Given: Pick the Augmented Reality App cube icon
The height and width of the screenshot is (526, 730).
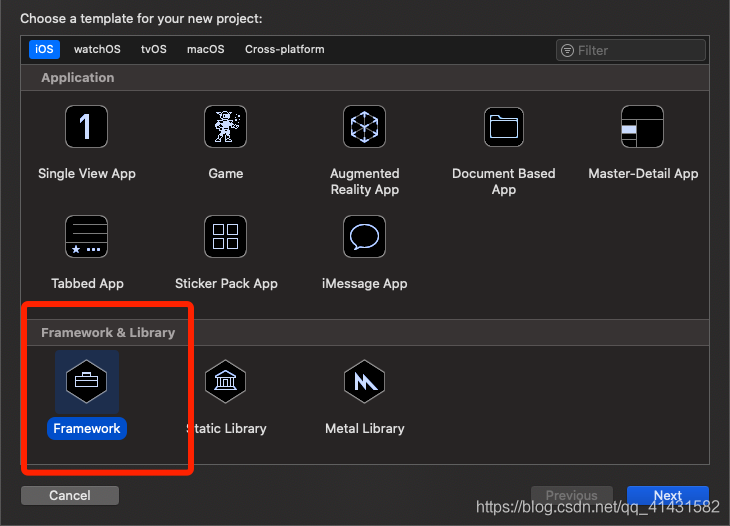Looking at the screenshot, I should 365,126.
